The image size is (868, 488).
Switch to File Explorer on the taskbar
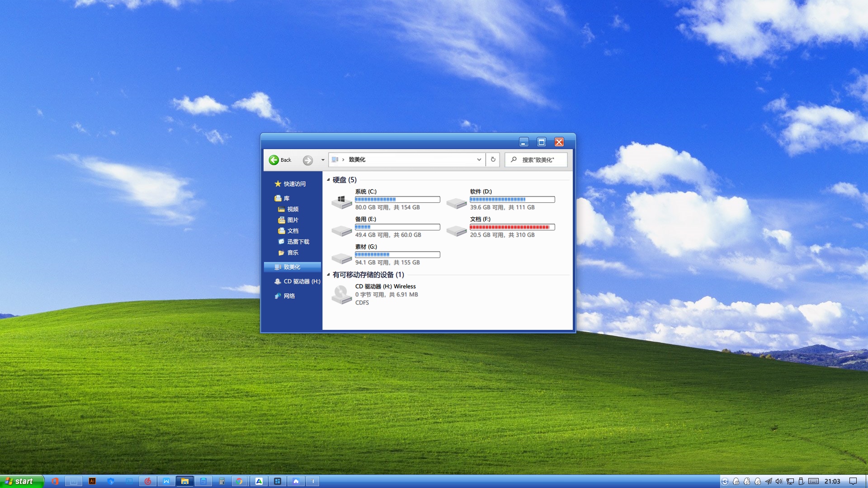pyautogui.click(x=185, y=481)
